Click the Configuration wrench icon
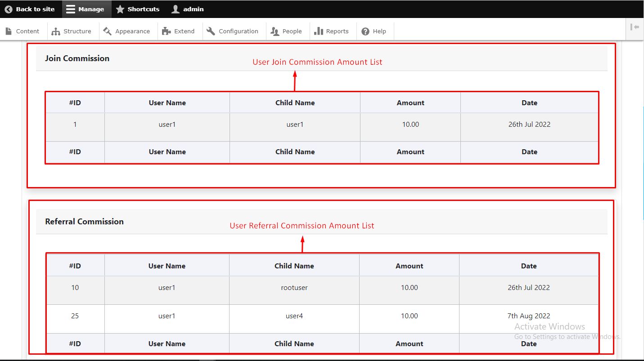Viewport: 644px width, 361px height. tap(211, 31)
